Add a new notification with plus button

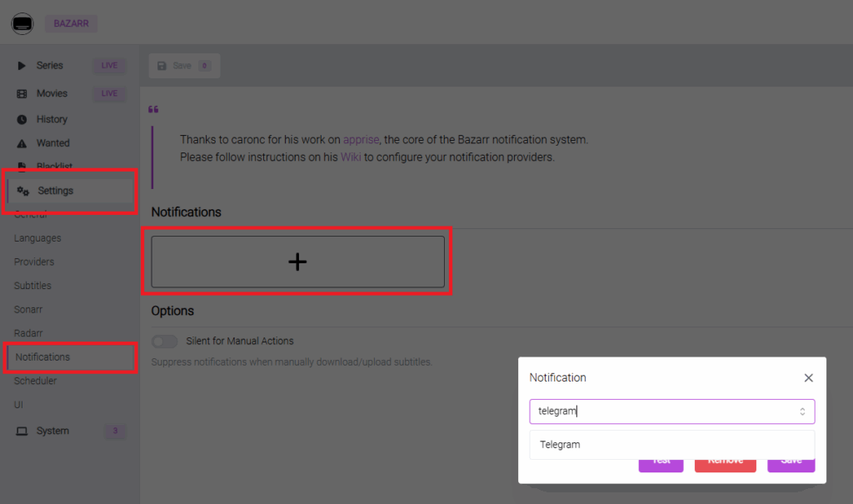pyautogui.click(x=297, y=262)
